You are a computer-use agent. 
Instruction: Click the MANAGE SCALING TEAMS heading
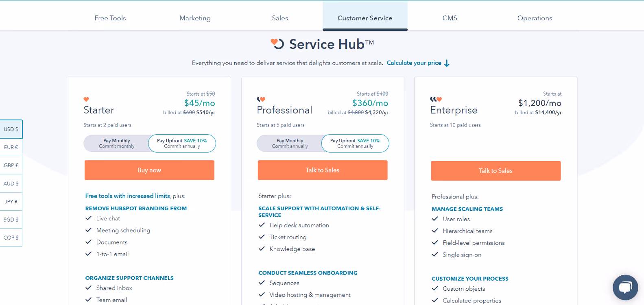point(467,209)
